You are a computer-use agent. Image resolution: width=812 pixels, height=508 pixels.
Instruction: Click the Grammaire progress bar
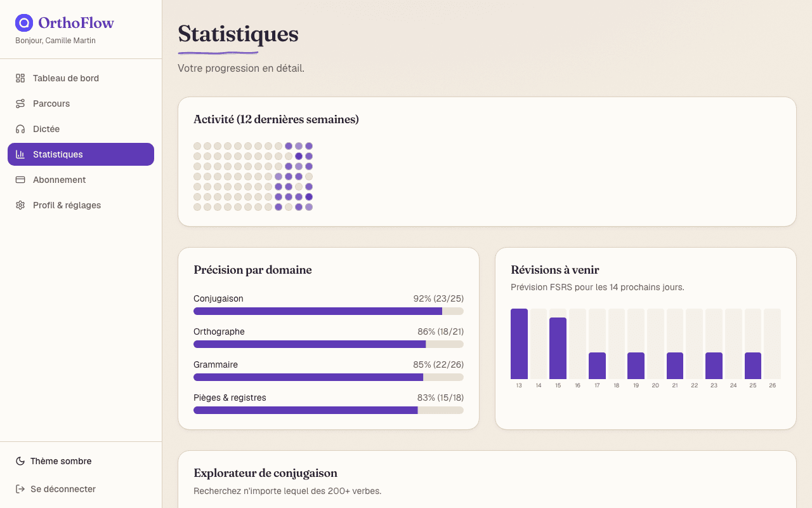329,377
